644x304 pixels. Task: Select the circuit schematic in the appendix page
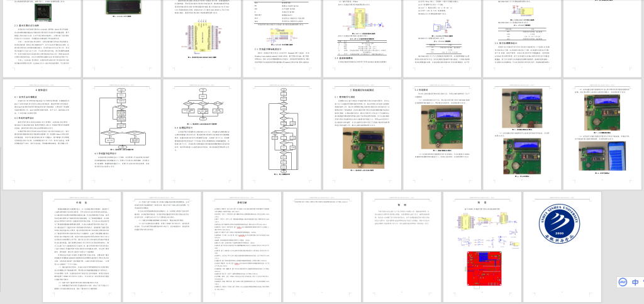pos(487,230)
